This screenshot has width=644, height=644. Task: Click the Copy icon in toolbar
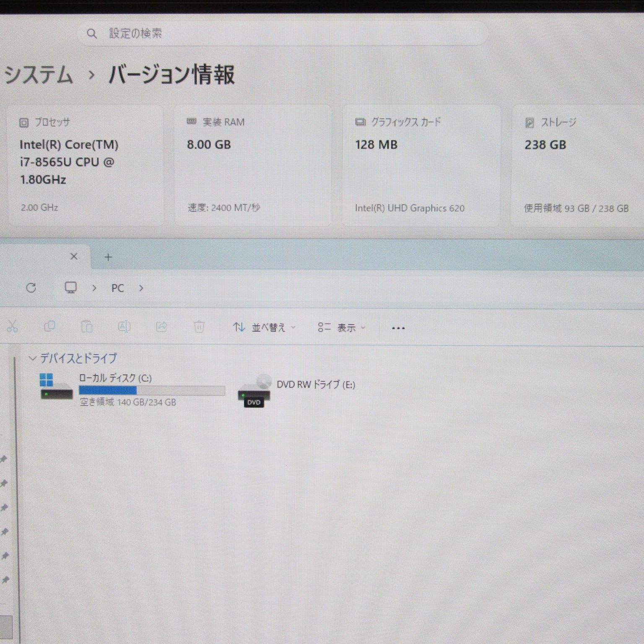pyautogui.click(x=49, y=326)
